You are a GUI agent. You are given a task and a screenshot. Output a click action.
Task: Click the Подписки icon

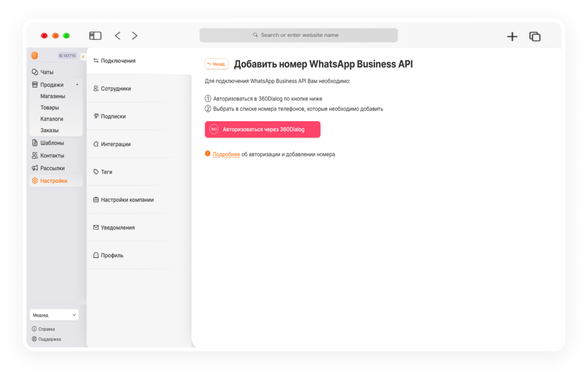(x=96, y=117)
